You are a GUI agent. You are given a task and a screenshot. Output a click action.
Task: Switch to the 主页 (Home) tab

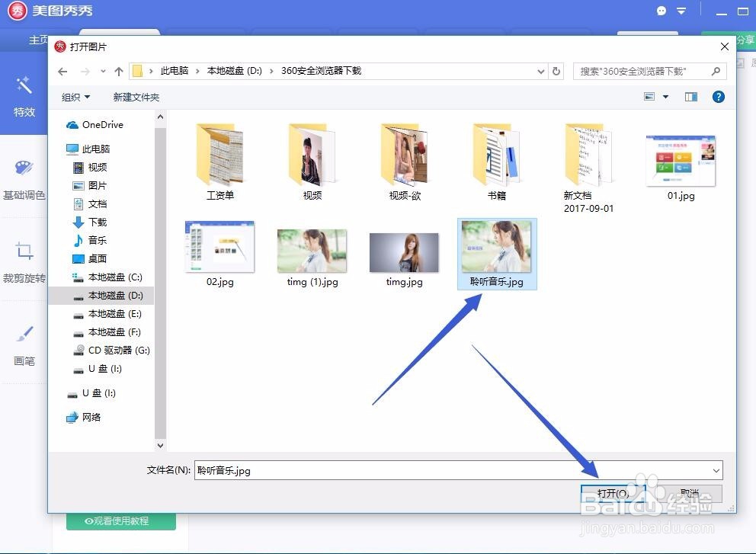click(x=37, y=40)
